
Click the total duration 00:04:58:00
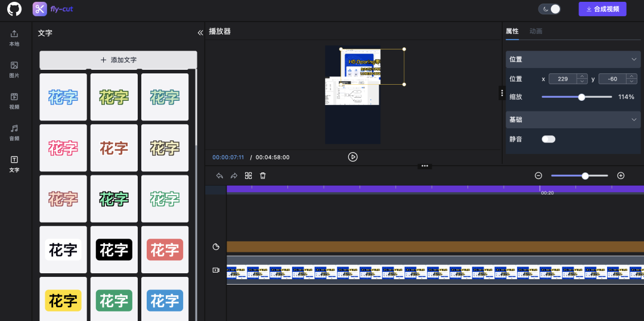[273, 157]
